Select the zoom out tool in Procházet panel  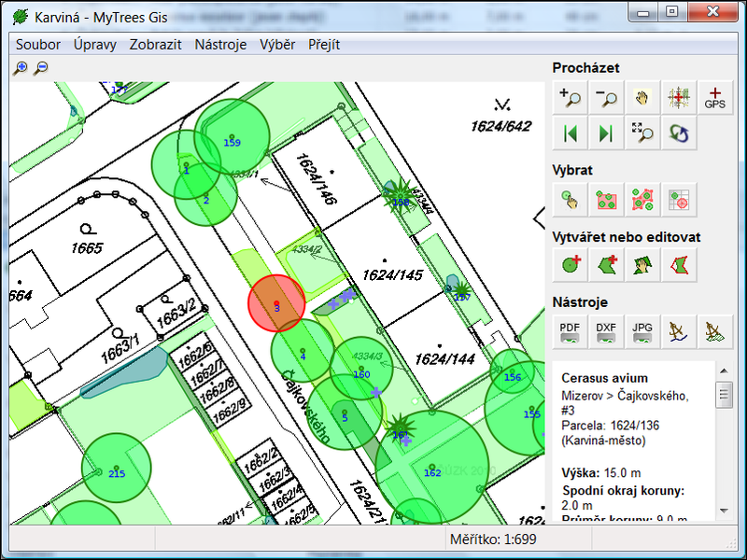coord(606,98)
